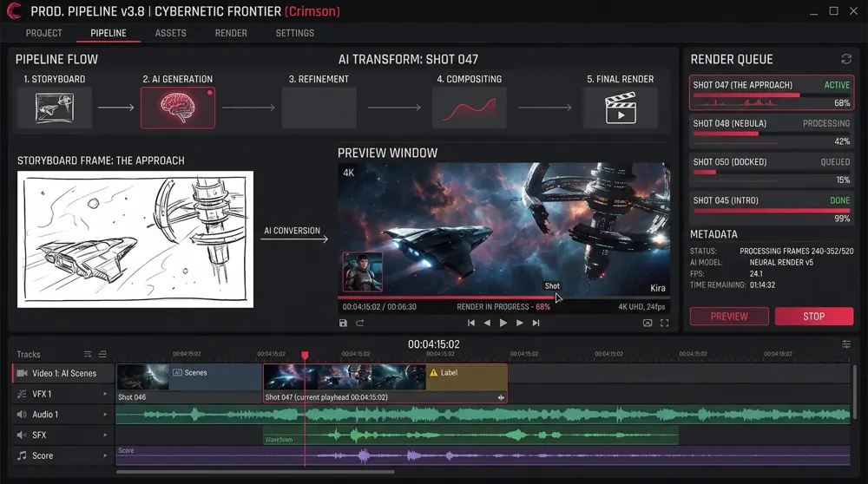Click the Scenes clip AI badge icon
Viewport: 868px width, 484px height.
coord(177,373)
